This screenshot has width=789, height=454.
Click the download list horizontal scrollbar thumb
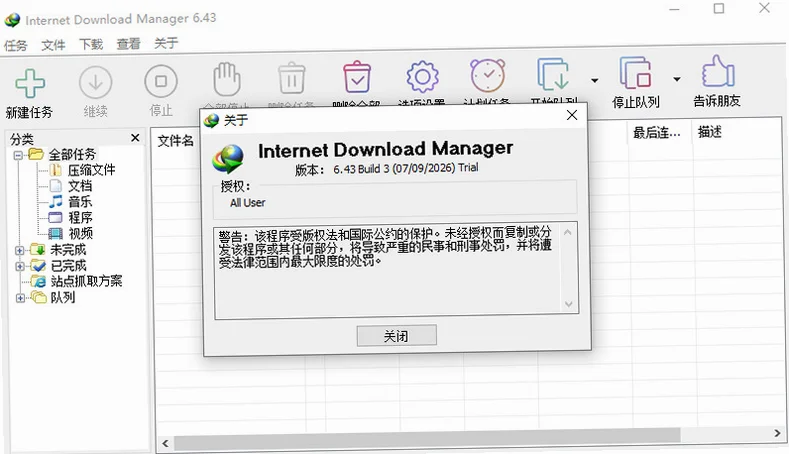[427, 439]
